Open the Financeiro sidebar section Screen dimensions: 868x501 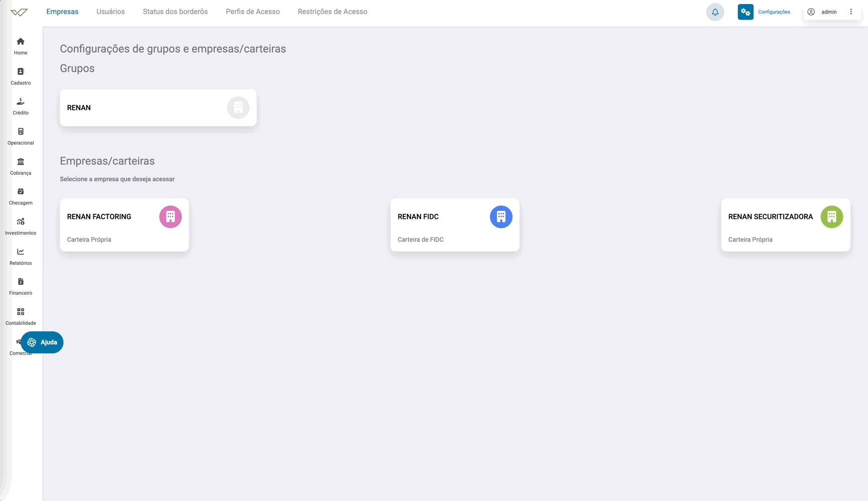21,282
